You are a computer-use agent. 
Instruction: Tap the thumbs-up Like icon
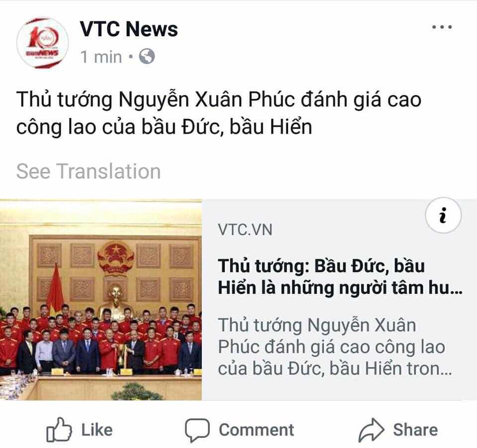pos(59,430)
